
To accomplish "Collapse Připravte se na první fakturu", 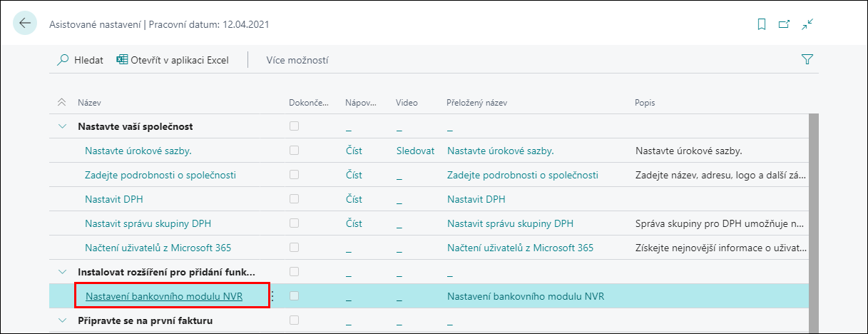I will (61, 320).
